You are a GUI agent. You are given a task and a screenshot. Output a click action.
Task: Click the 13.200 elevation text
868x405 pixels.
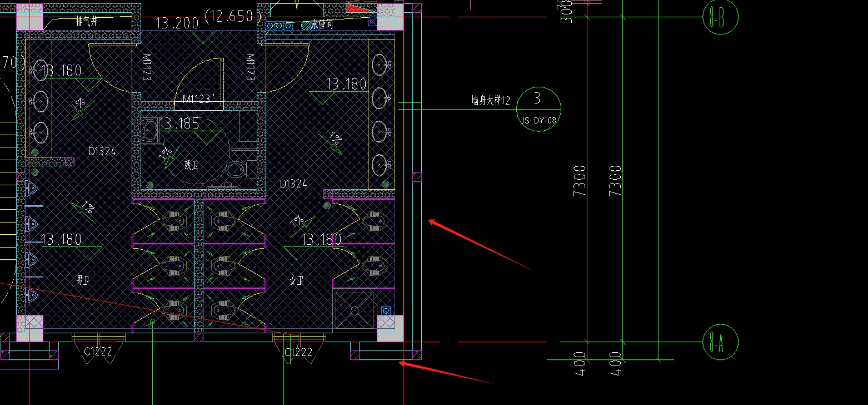tap(178, 23)
